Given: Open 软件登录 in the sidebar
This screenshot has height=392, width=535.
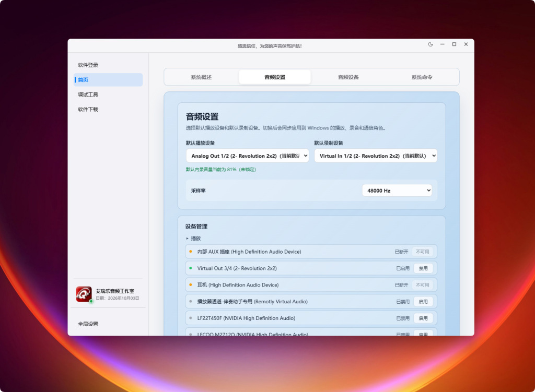Looking at the screenshot, I should click(108, 65).
